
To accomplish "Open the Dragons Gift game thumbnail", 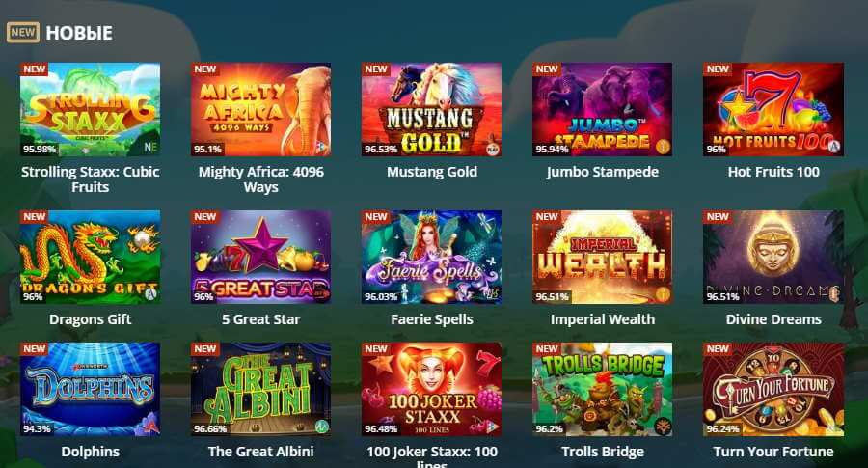I will click(91, 257).
